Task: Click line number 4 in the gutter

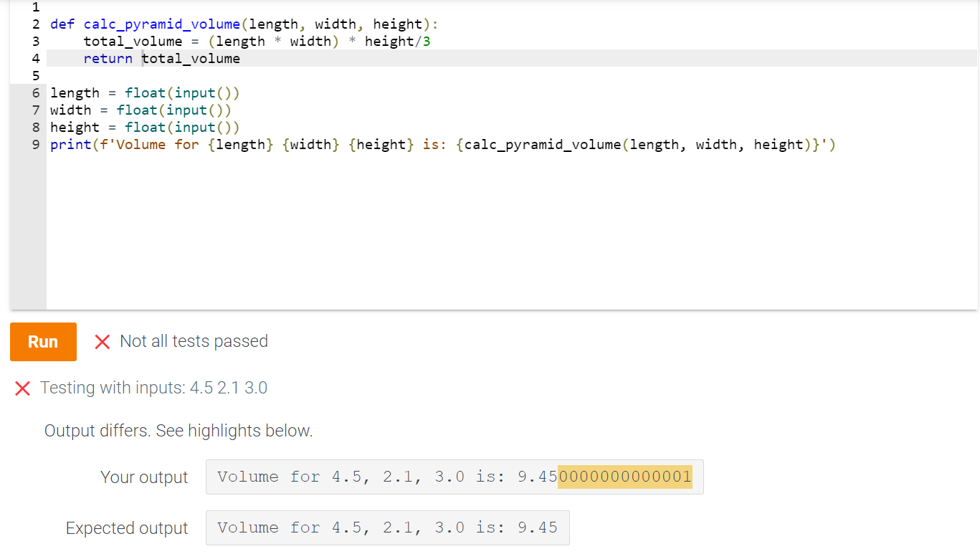Action: pos(36,58)
